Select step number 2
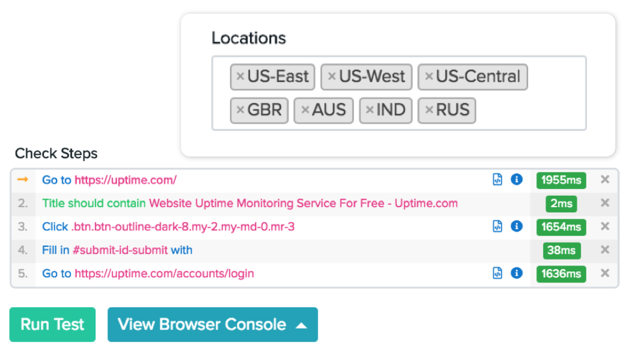 [x=23, y=203]
